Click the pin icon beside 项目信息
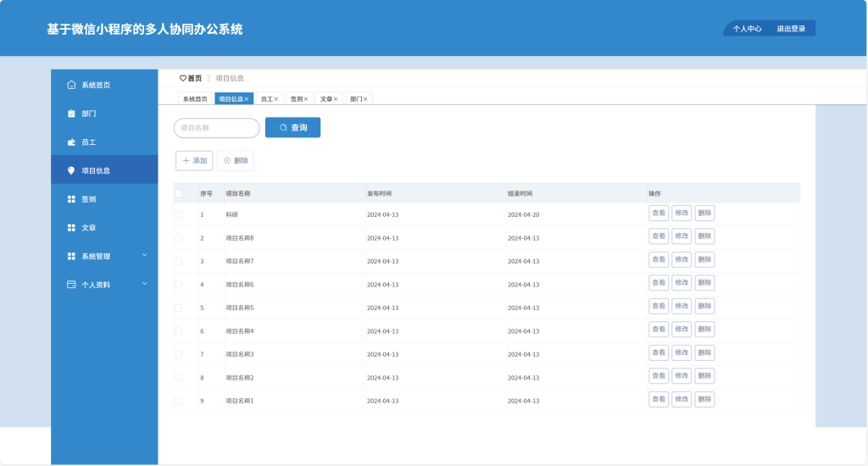 pos(71,170)
